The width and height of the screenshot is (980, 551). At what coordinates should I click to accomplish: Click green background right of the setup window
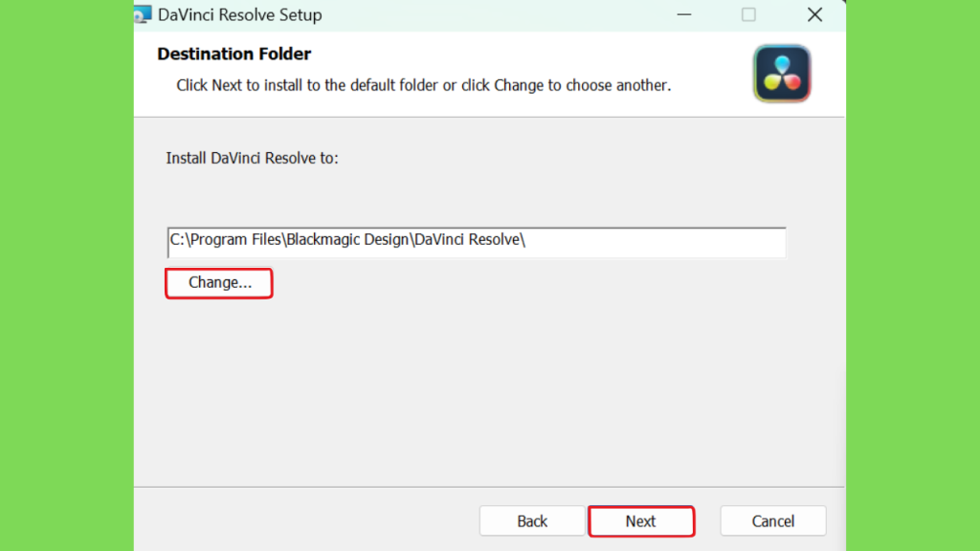pyautogui.click(x=913, y=275)
